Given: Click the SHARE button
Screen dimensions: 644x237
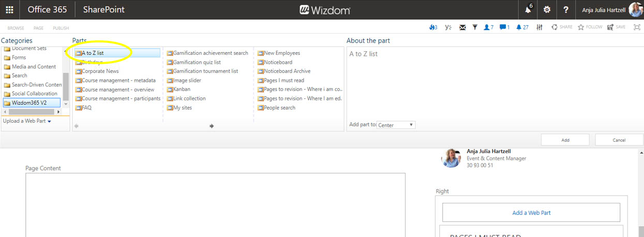Looking at the screenshot, I should coord(562,27).
